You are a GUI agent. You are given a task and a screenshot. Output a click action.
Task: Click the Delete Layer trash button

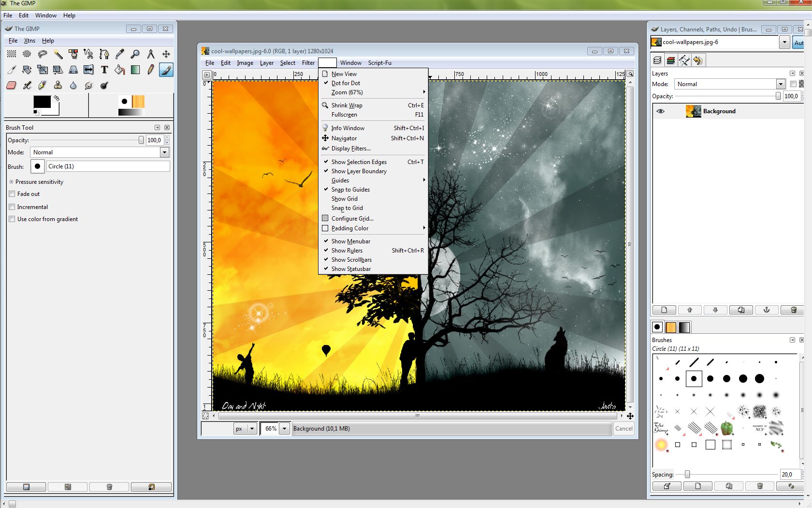[793, 310]
